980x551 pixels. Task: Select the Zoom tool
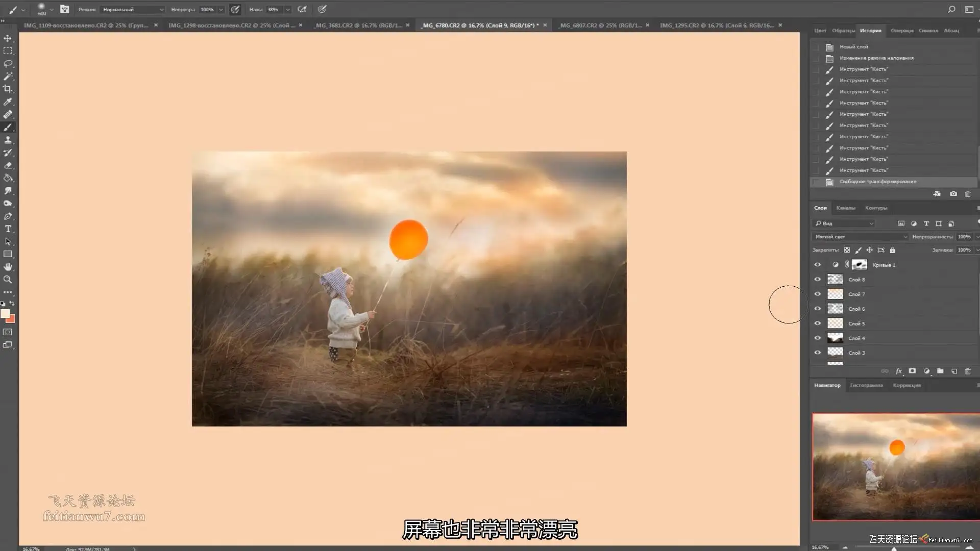point(8,280)
